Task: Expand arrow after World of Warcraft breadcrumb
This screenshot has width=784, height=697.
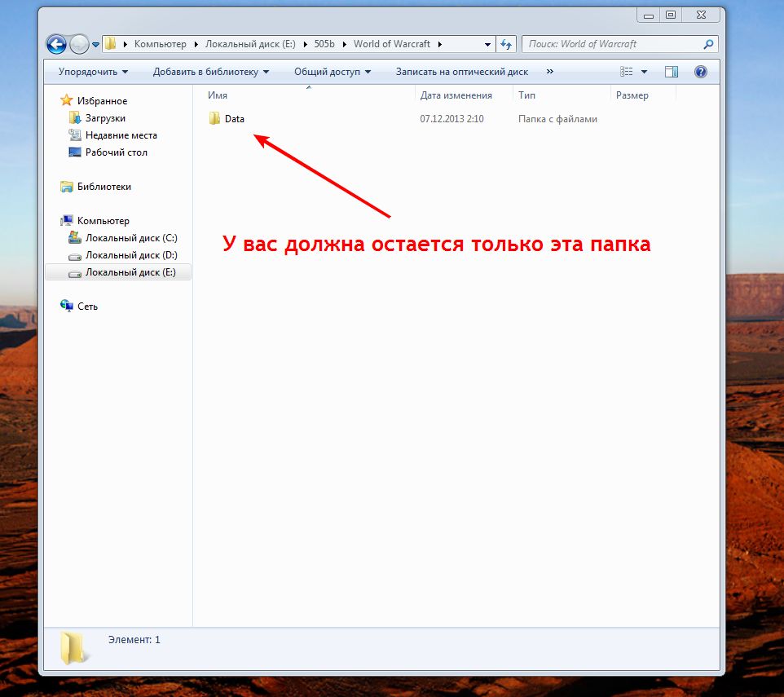Action: click(439, 45)
